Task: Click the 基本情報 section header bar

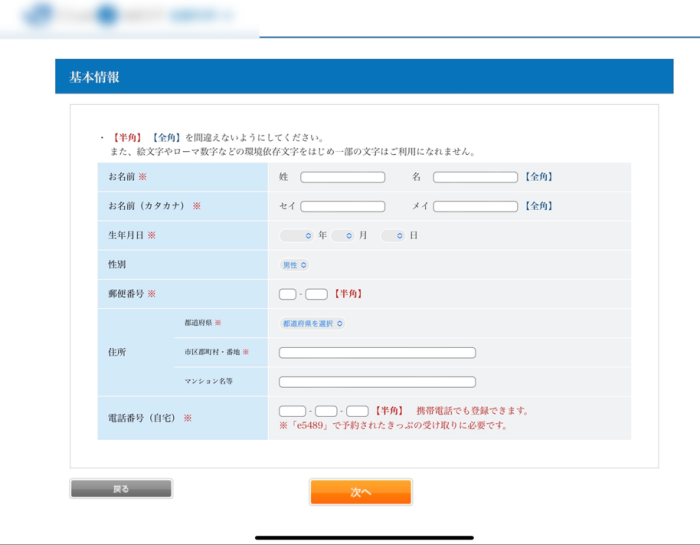Action: pyautogui.click(x=364, y=77)
